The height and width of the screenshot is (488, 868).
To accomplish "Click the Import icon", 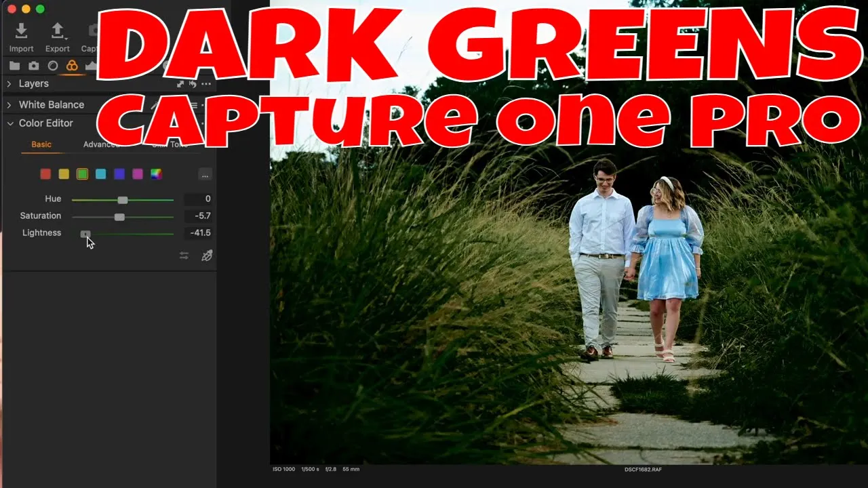I will point(21,30).
